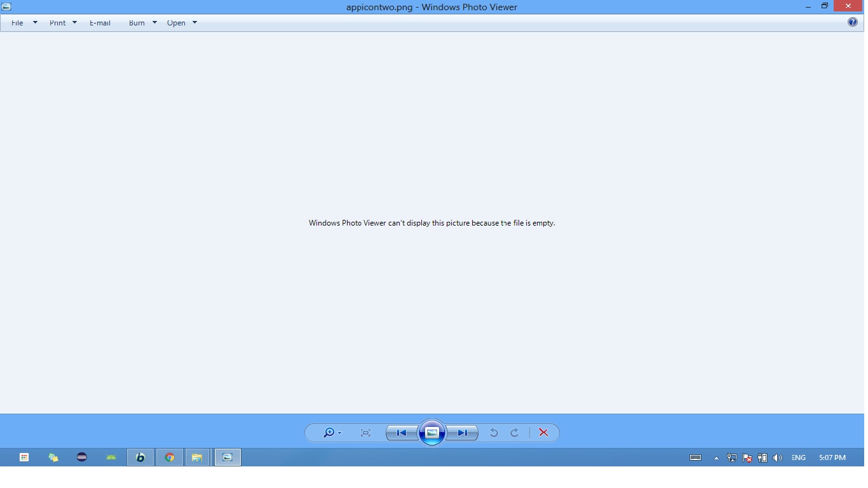868x488 pixels.
Task: Open the Android taskbar icon
Action: click(111, 457)
